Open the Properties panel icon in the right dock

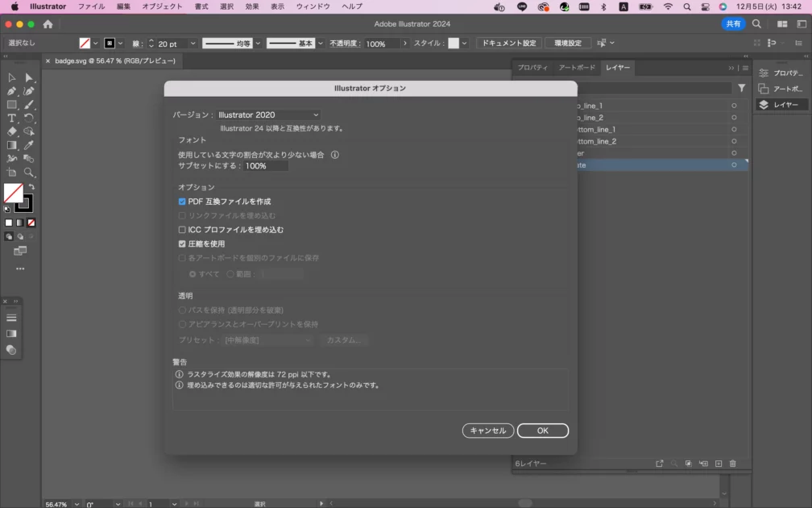(x=764, y=73)
